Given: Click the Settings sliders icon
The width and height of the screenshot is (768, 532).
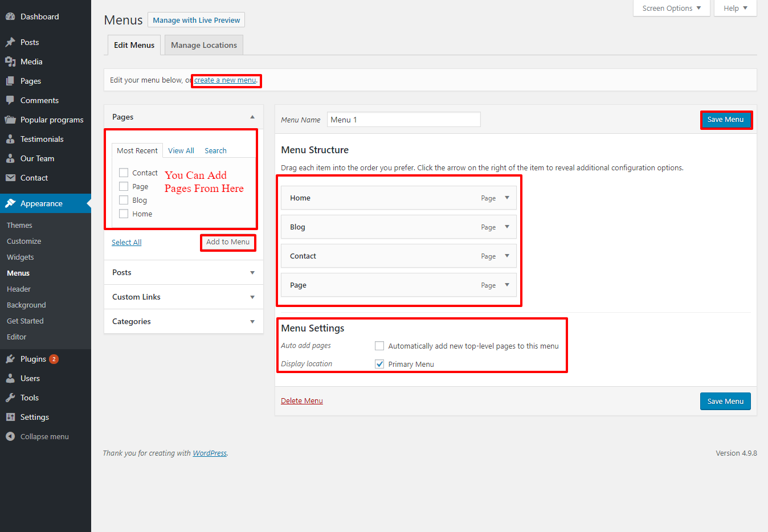Looking at the screenshot, I should 10,417.
